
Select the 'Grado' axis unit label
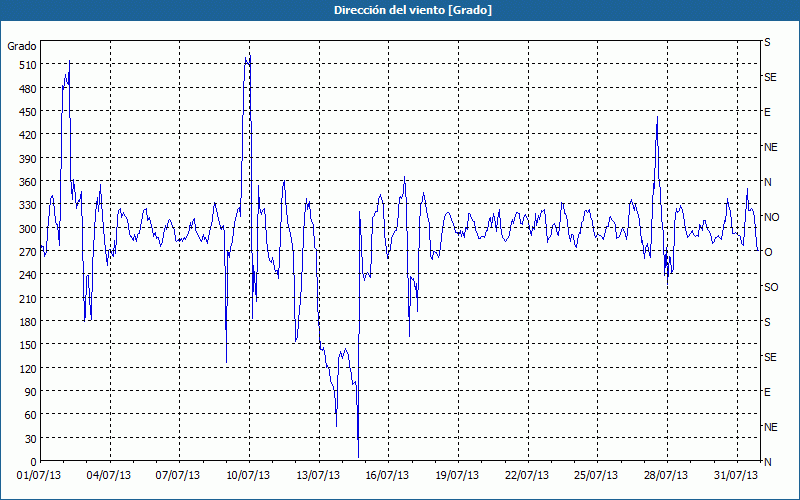[22, 46]
